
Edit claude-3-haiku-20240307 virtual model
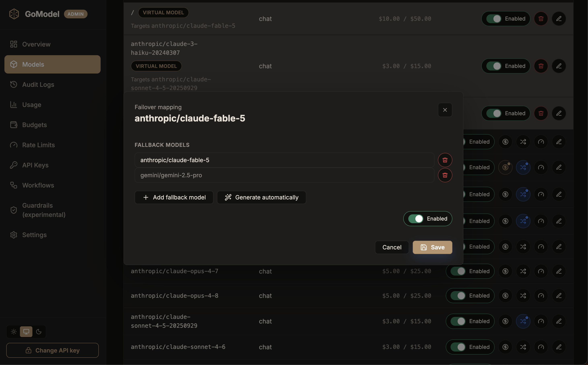pyautogui.click(x=559, y=66)
